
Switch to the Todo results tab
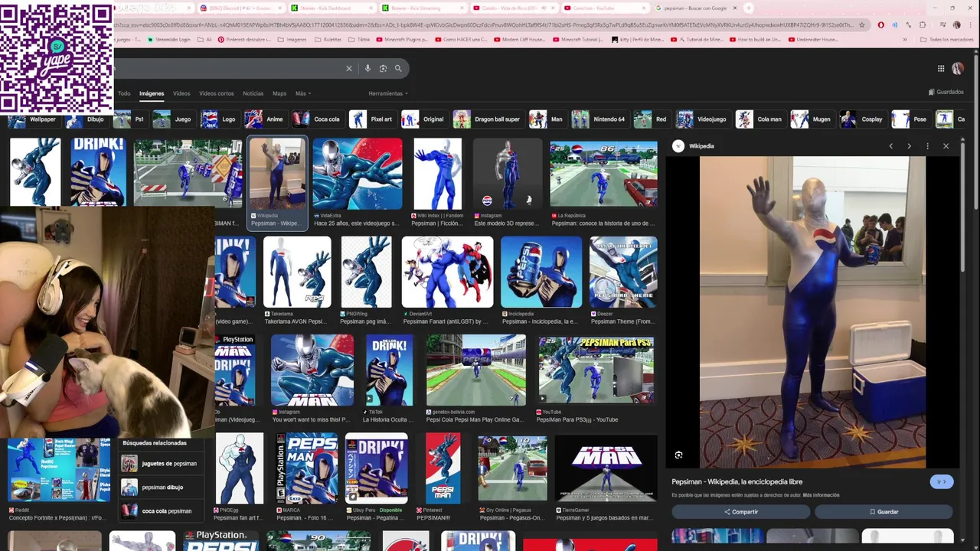coord(124,93)
